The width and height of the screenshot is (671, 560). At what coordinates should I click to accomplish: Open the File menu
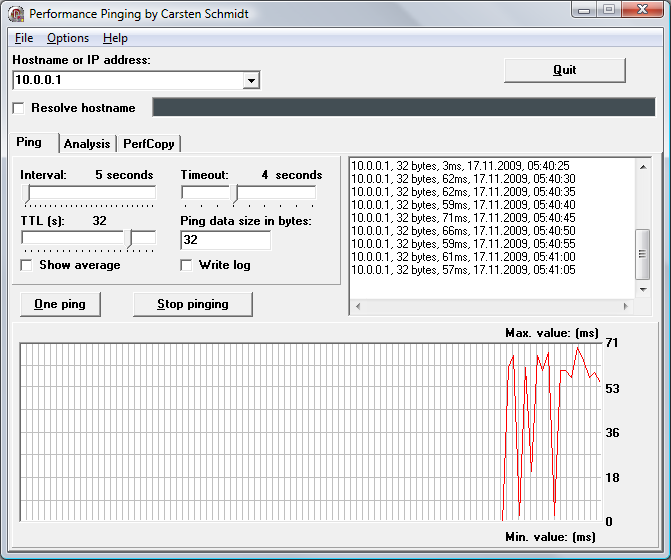pyautogui.click(x=24, y=38)
